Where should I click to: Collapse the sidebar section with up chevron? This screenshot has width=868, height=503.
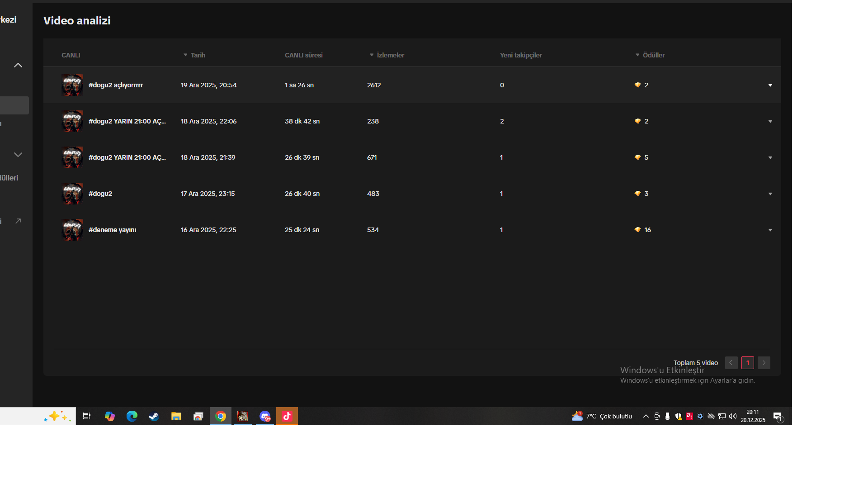point(18,65)
